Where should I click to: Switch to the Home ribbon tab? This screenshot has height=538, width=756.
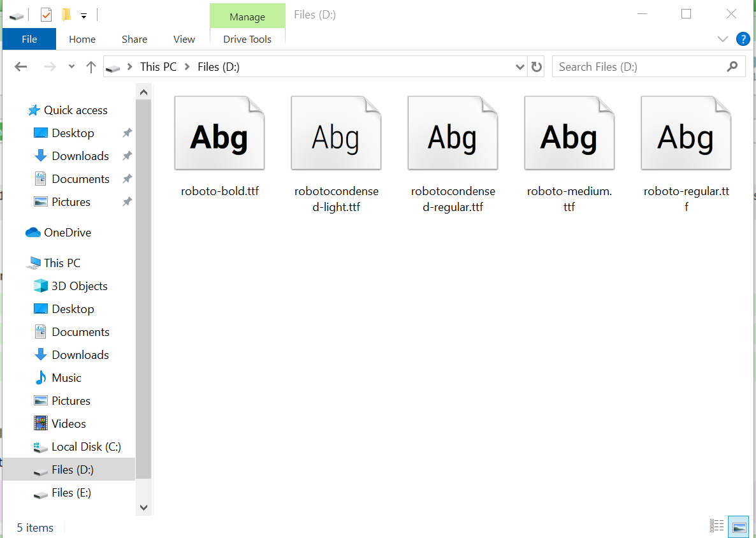click(x=82, y=39)
